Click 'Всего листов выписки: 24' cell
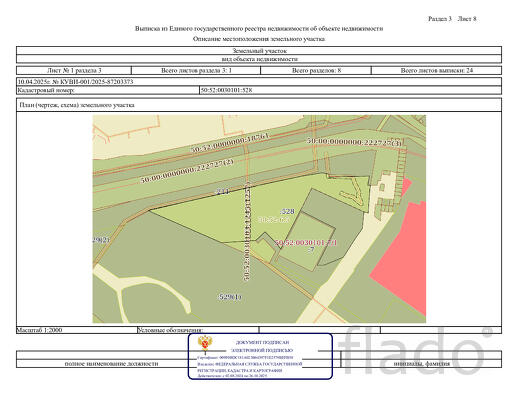The width and height of the screenshot is (518, 400). 436,70
